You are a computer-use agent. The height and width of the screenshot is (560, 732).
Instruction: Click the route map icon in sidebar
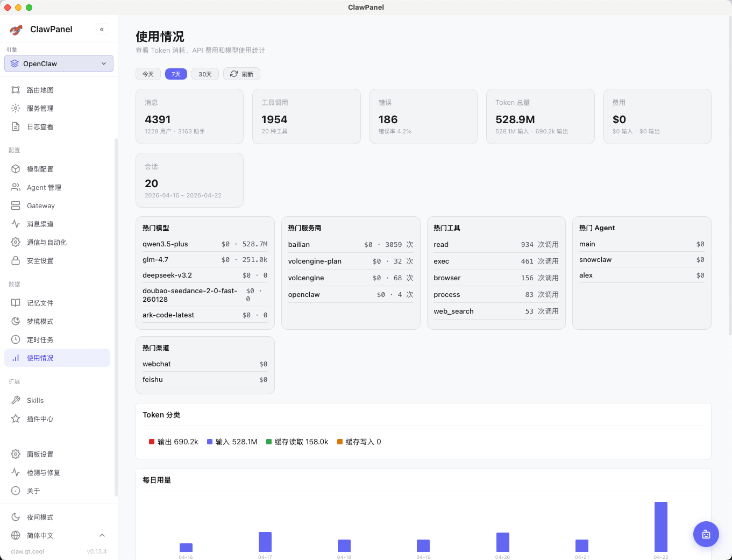point(16,90)
